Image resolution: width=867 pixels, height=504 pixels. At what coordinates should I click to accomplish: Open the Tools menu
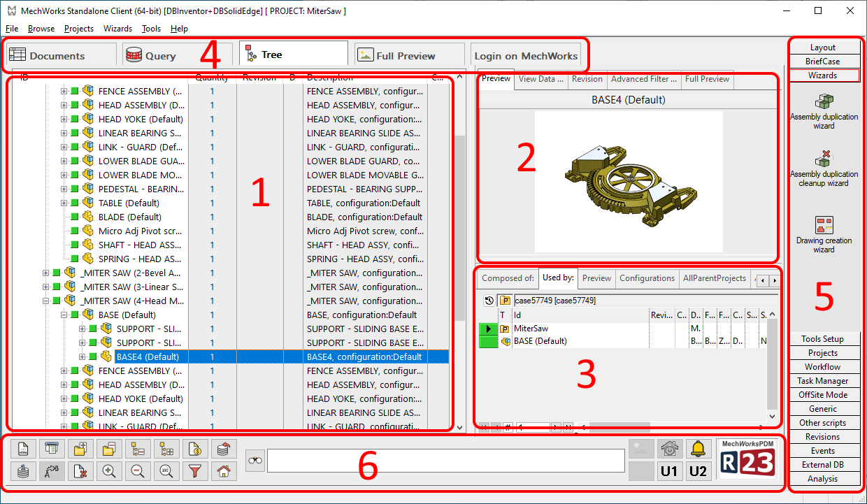point(151,29)
